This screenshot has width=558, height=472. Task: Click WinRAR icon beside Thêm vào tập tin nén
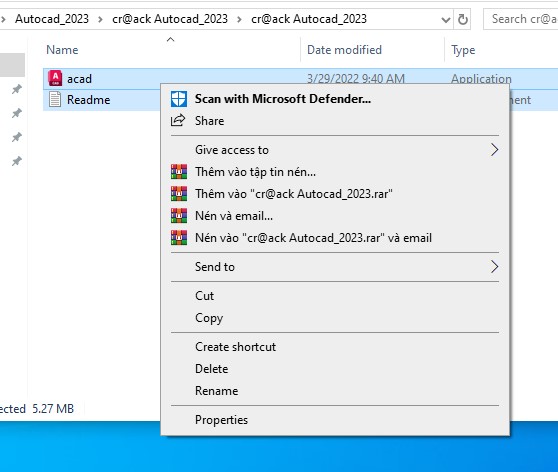pyautogui.click(x=179, y=172)
